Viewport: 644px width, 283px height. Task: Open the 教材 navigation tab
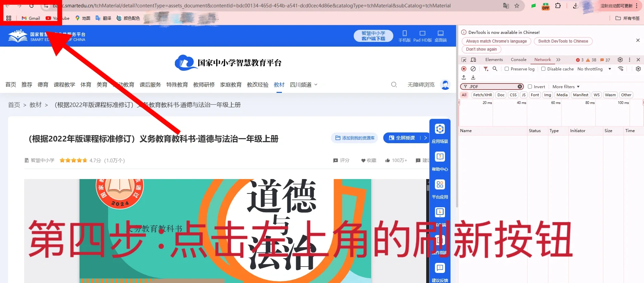pos(279,84)
